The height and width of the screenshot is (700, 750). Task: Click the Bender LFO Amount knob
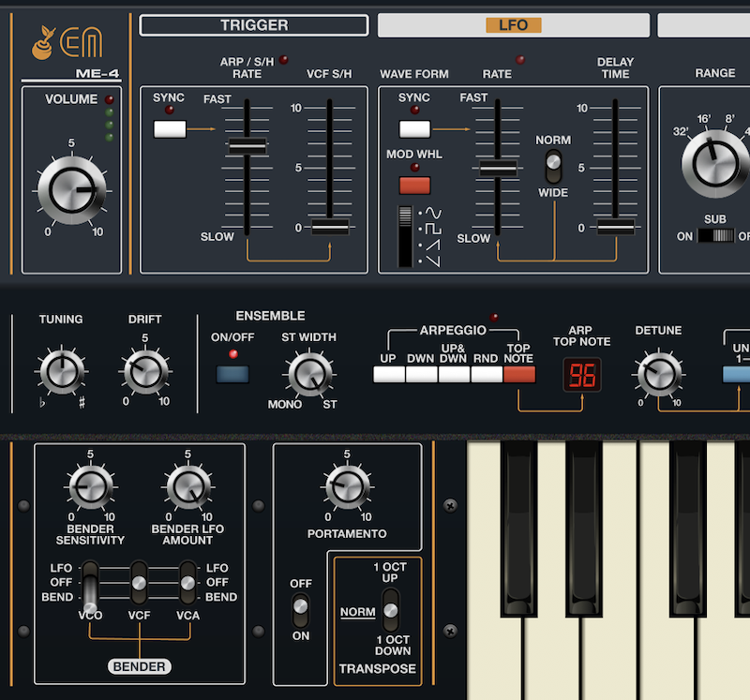click(x=187, y=488)
